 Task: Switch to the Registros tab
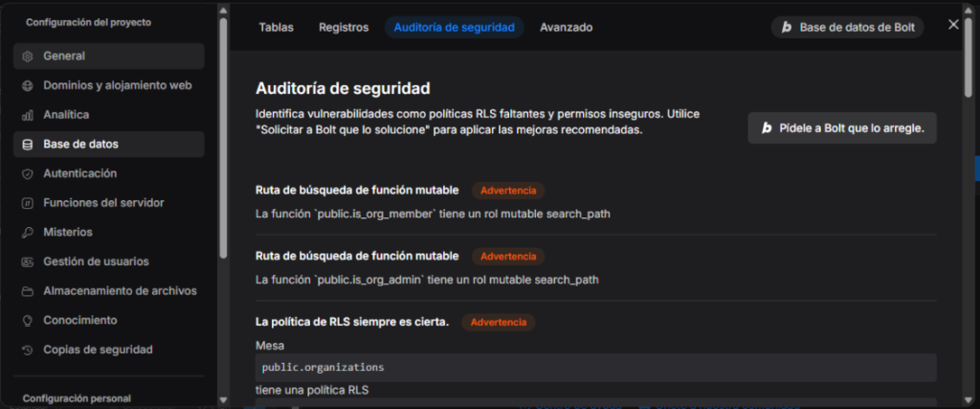pyautogui.click(x=344, y=28)
